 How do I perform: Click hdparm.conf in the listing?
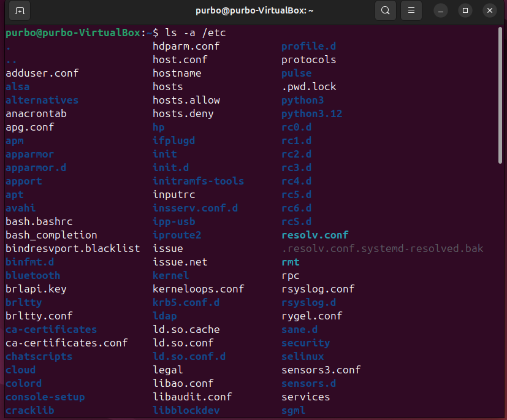coord(186,46)
